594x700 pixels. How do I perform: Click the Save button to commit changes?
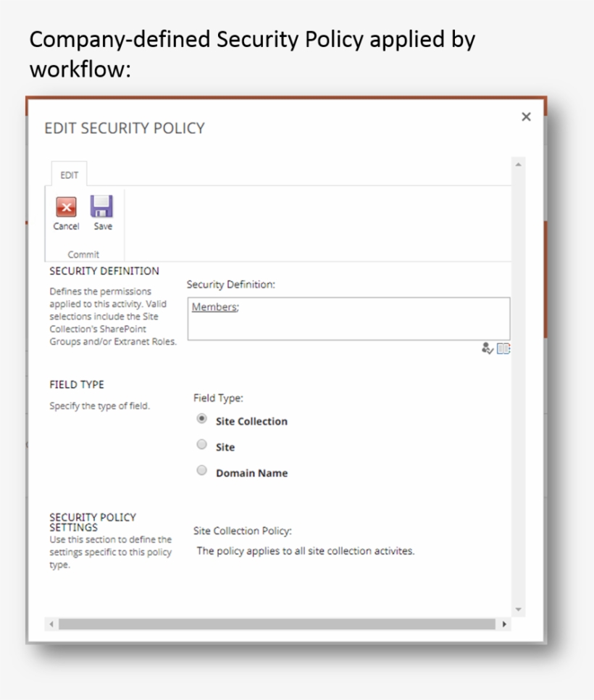(102, 214)
